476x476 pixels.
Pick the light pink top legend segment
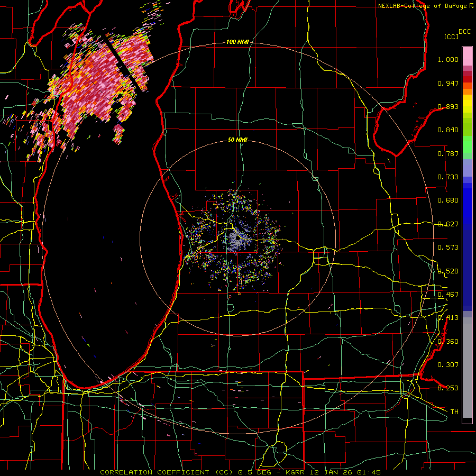[x=467, y=56]
